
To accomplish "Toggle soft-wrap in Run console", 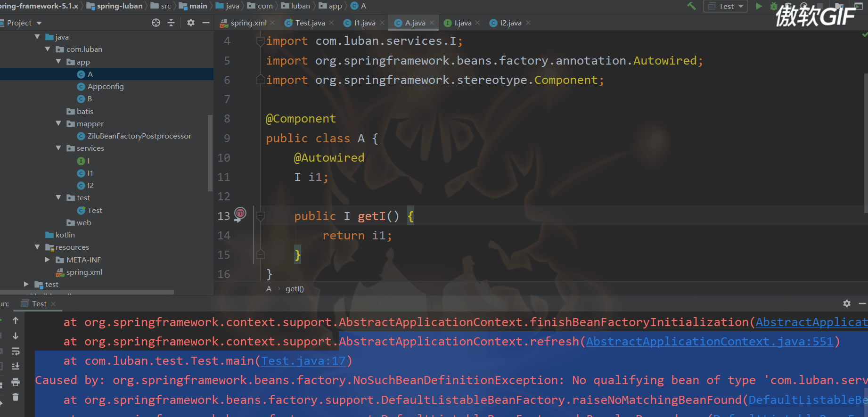I will pyautogui.click(x=16, y=352).
